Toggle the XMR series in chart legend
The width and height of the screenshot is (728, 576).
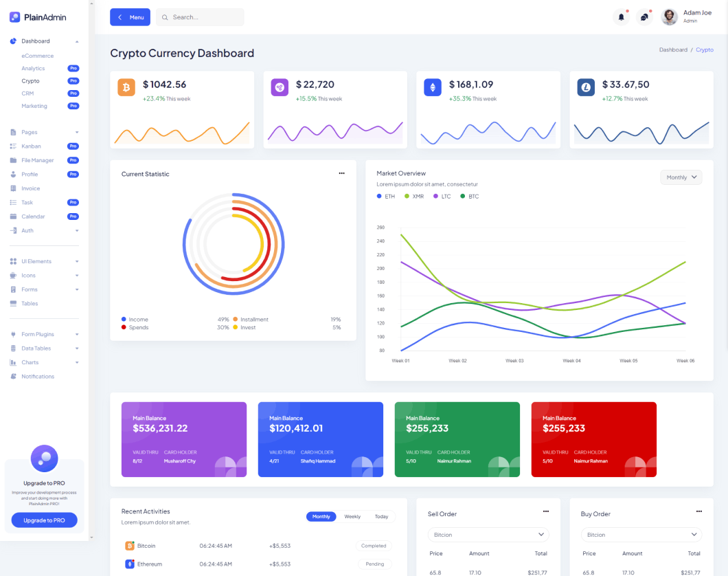tap(413, 197)
